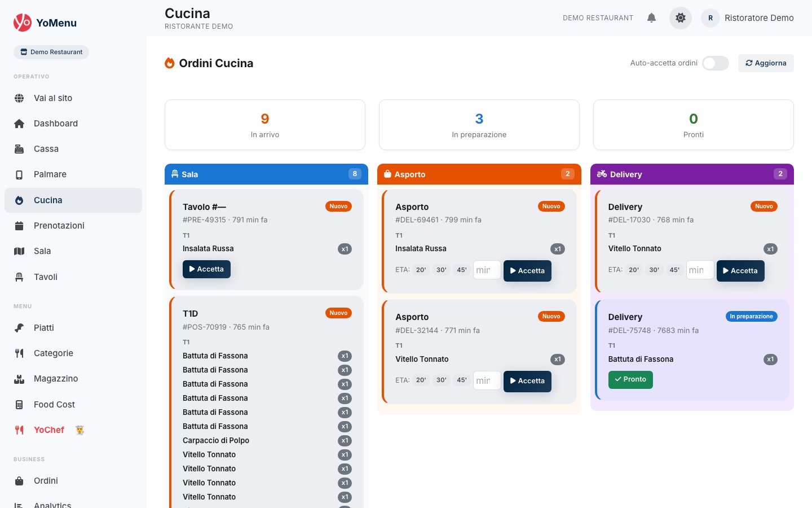Click the notification bell icon
Image resolution: width=812 pixels, height=508 pixels.
tap(651, 18)
